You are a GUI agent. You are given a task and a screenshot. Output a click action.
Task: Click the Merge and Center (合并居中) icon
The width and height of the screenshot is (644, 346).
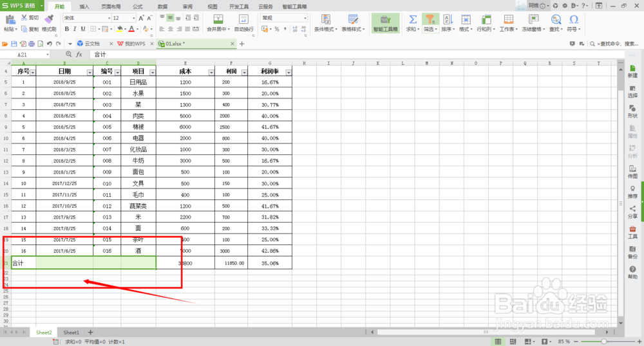(x=218, y=19)
